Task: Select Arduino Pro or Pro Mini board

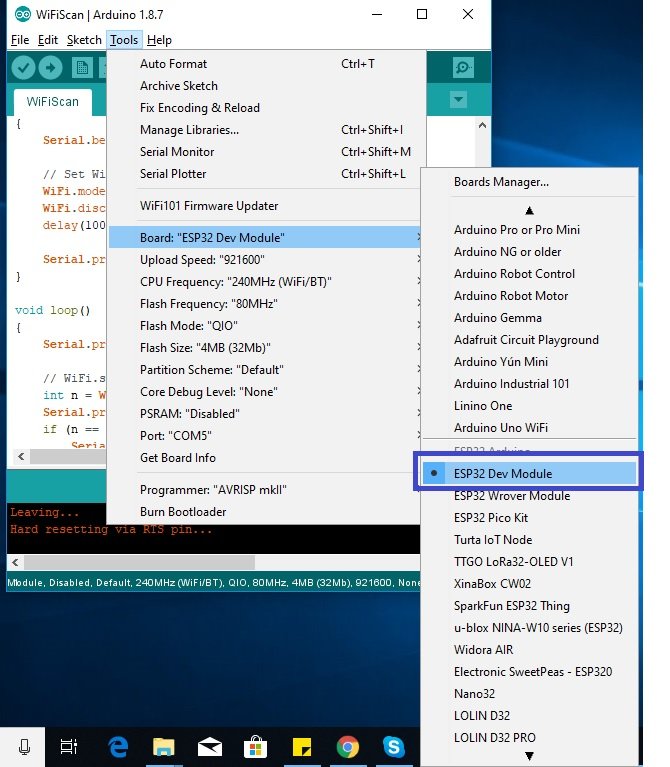Action: (530, 230)
